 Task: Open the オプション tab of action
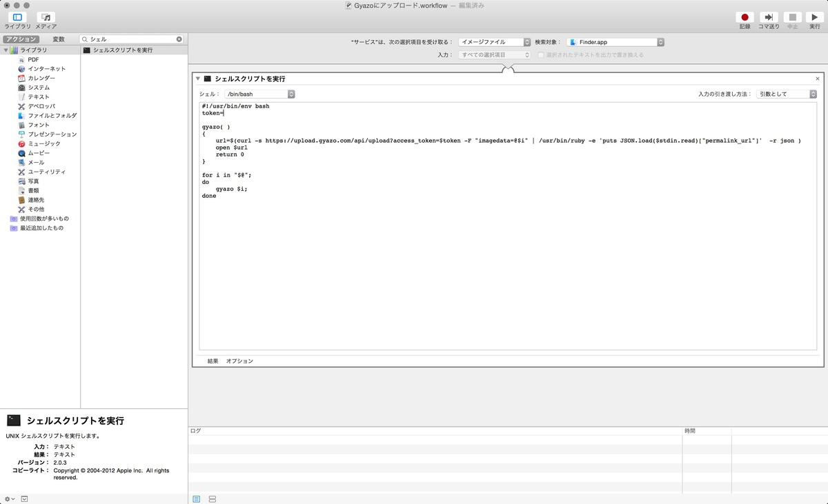[239, 361]
